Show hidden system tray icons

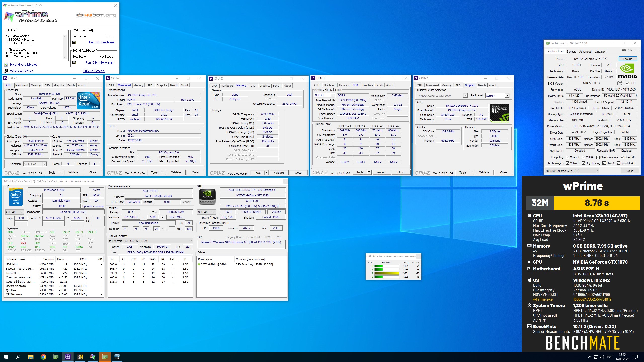point(590,357)
